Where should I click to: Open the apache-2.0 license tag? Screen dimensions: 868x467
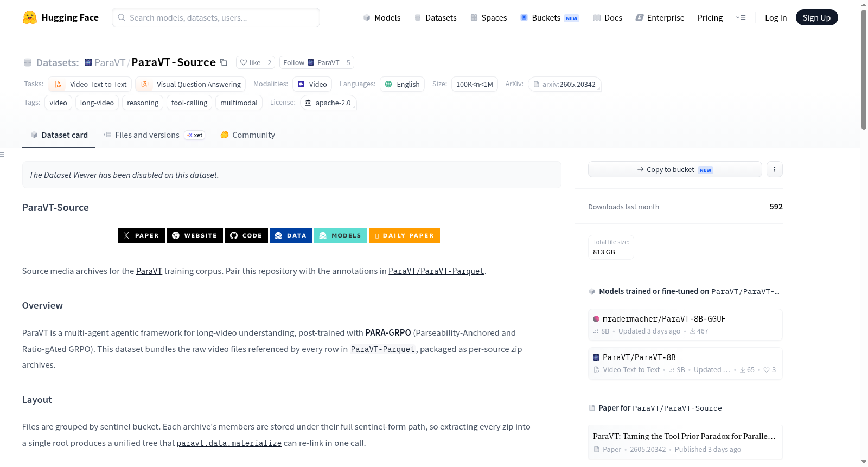(x=328, y=103)
